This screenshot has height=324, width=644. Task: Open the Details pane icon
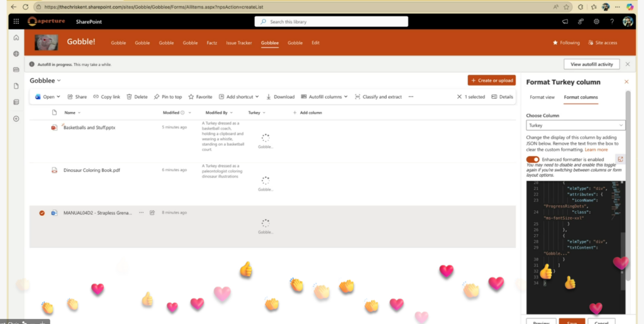[x=502, y=97]
